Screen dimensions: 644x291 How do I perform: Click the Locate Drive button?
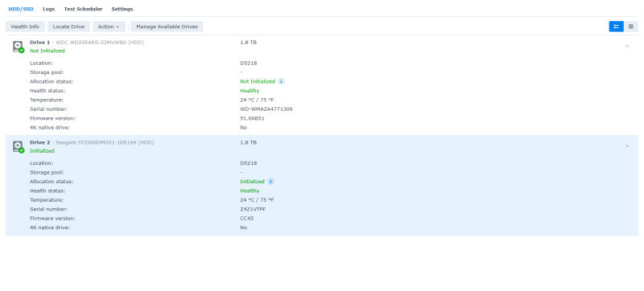(x=68, y=27)
